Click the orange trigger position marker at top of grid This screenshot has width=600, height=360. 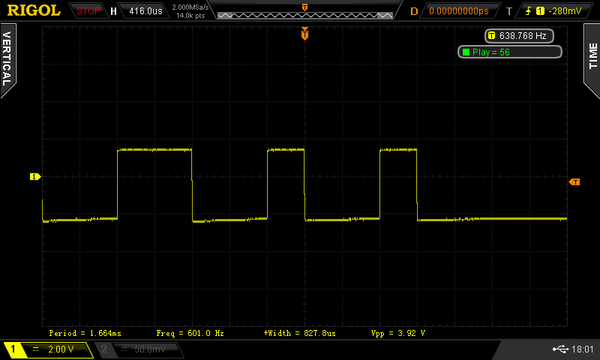point(305,34)
